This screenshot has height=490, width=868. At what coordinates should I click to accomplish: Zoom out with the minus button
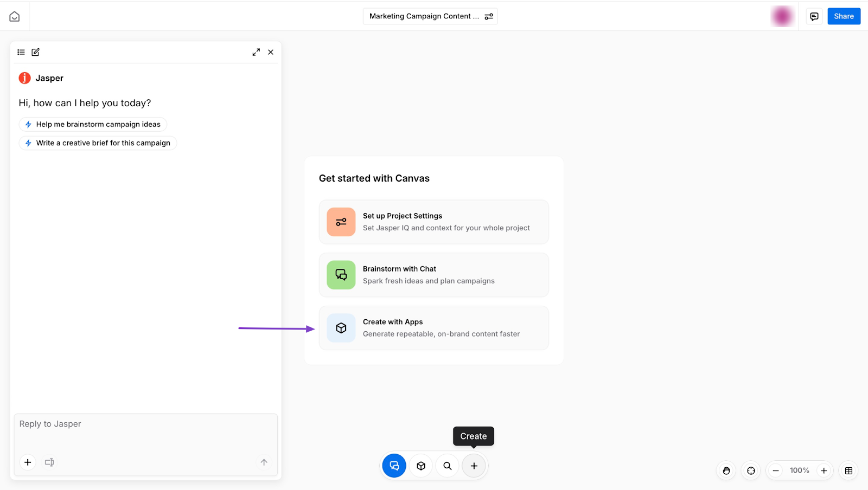(776, 470)
